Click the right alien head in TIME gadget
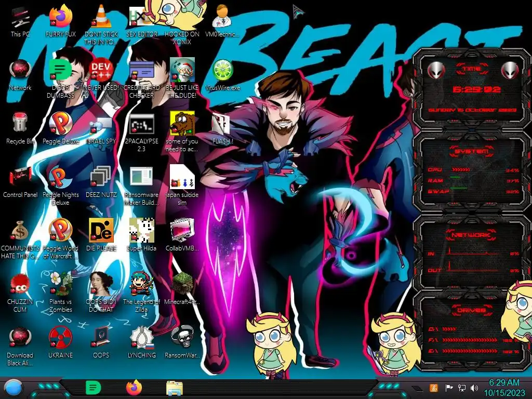The height and width of the screenshot is (399, 532). click(x=510, y=70)
